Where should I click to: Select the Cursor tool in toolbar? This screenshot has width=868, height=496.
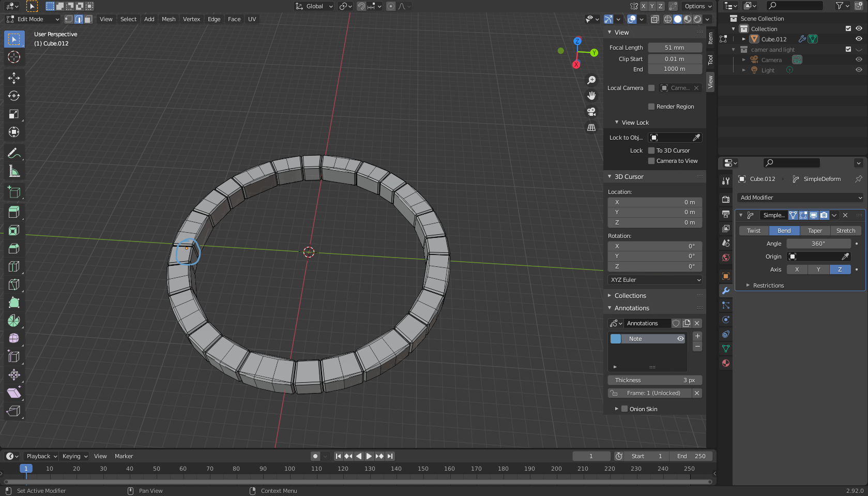tap(14, 57)
